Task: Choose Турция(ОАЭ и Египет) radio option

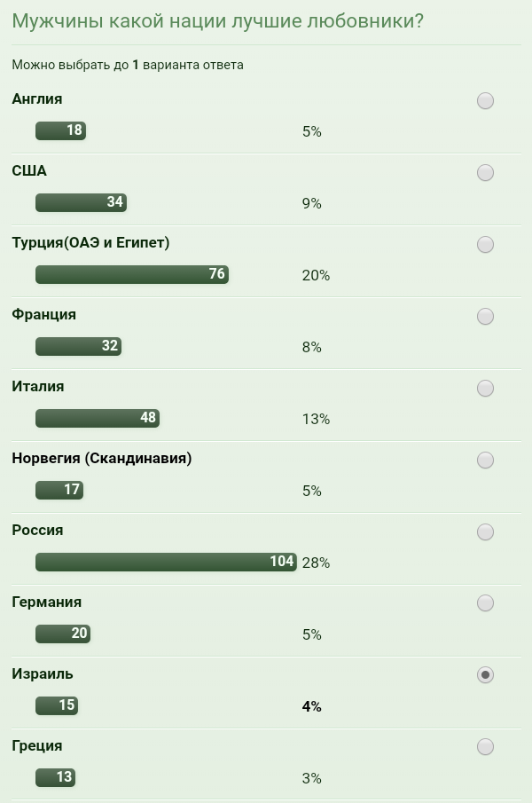Action: [485, 245]
